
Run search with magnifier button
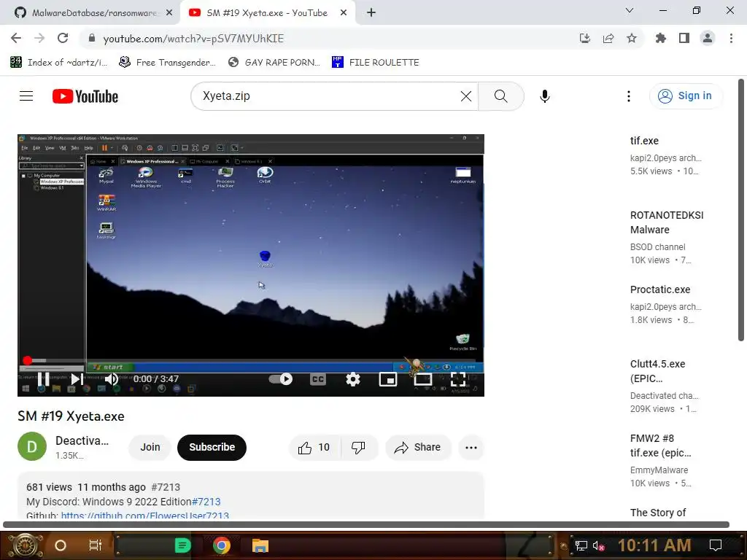(500, 96)
